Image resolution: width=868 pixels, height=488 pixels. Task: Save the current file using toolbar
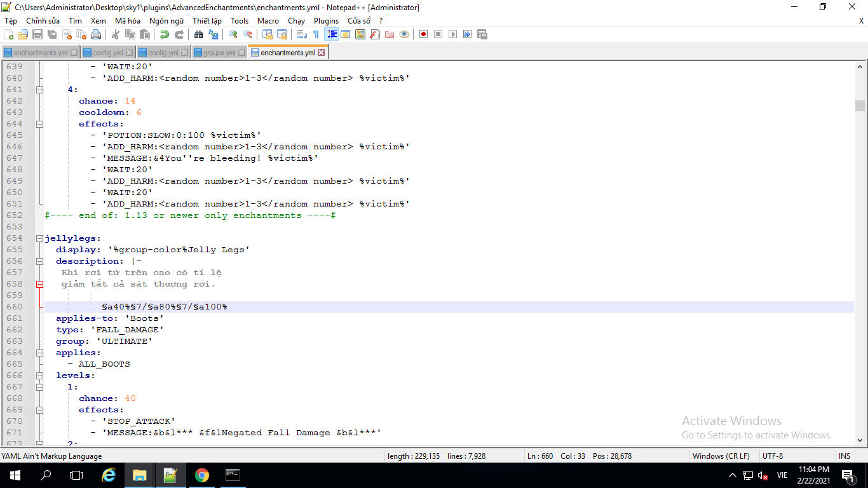(37, 34)
